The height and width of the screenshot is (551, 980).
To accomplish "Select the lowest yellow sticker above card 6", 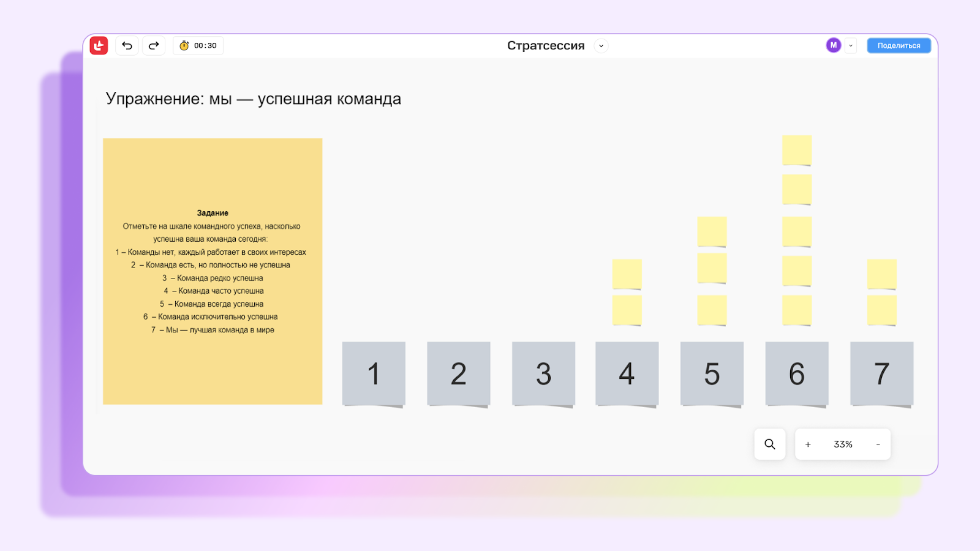I will point(797,310).
